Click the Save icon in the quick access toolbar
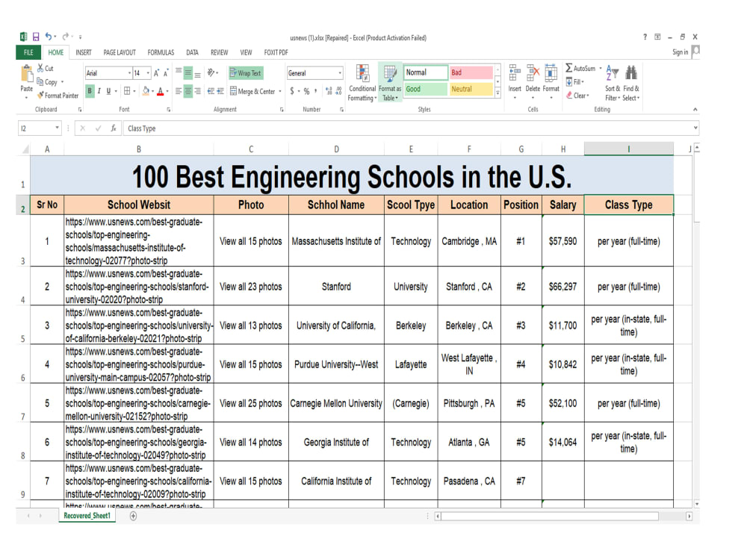Viewport: 747px width, 560px height. 36,37
